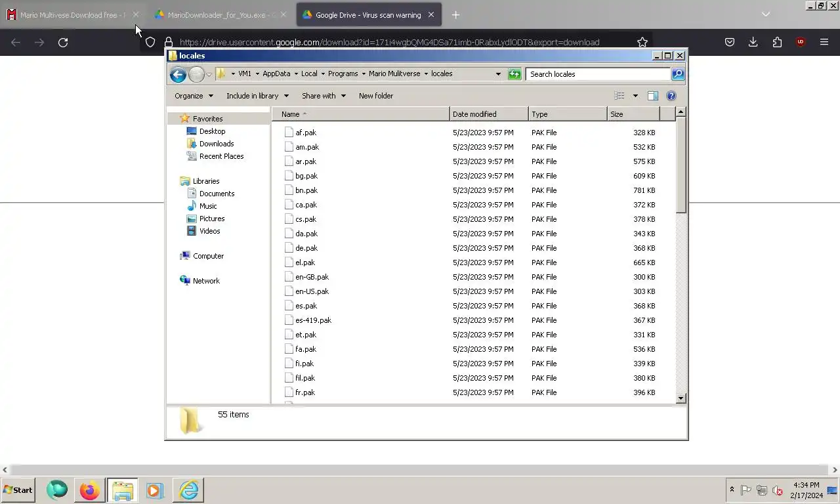This screenshot has width=840, height=504.
Task: Expand the view options dropdown arrow
Action: coord(635,96)
